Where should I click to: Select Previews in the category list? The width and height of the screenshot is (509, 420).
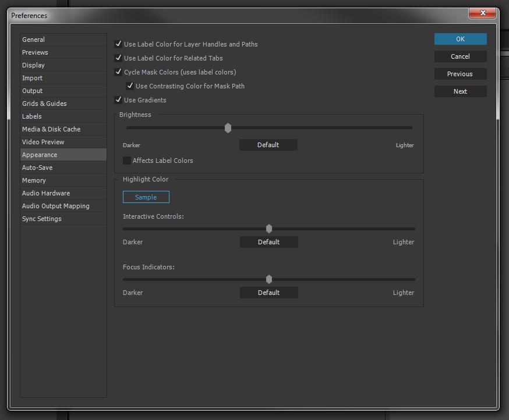[63, 52]
